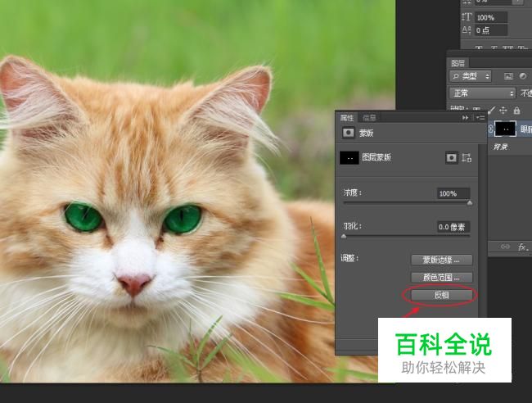Click the vertical scale 100% field
532x403 pixels.
pos(491,17)
